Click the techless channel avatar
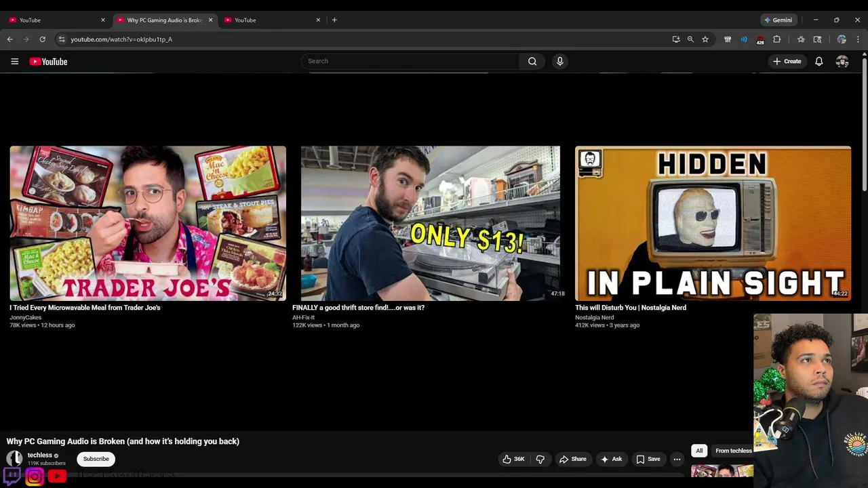Image resolution: width=868 pixels, height=488 pixels. click(14, 459)
